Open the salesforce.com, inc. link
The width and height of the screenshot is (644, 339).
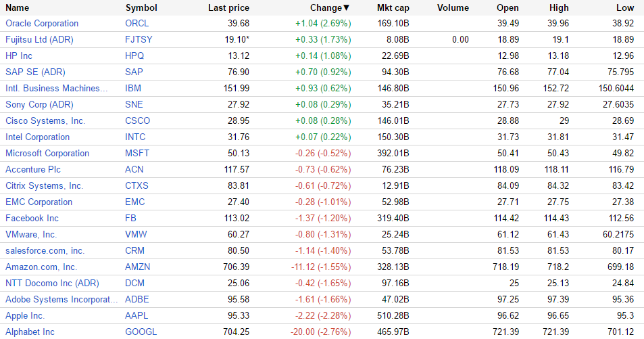click(x=45, y=251)
